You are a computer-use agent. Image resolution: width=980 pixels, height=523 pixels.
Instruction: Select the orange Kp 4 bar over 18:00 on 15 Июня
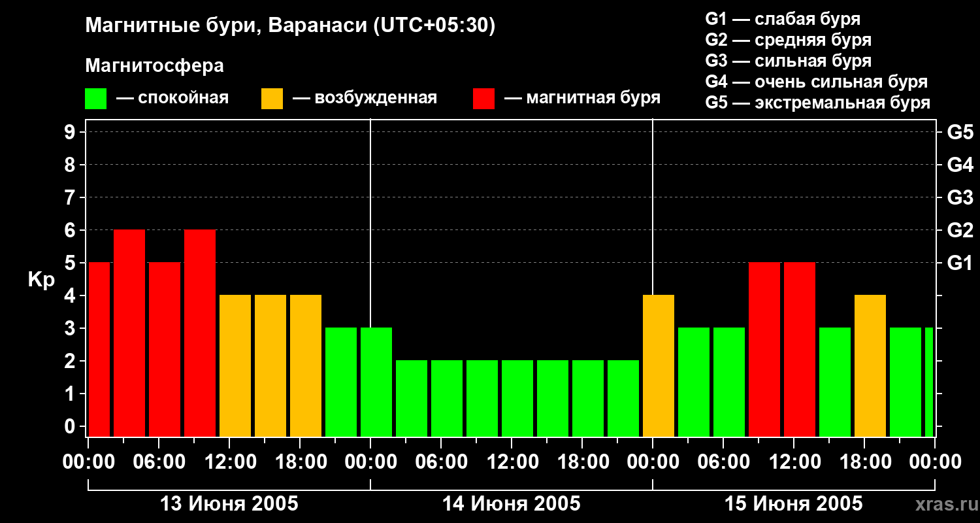870,366
